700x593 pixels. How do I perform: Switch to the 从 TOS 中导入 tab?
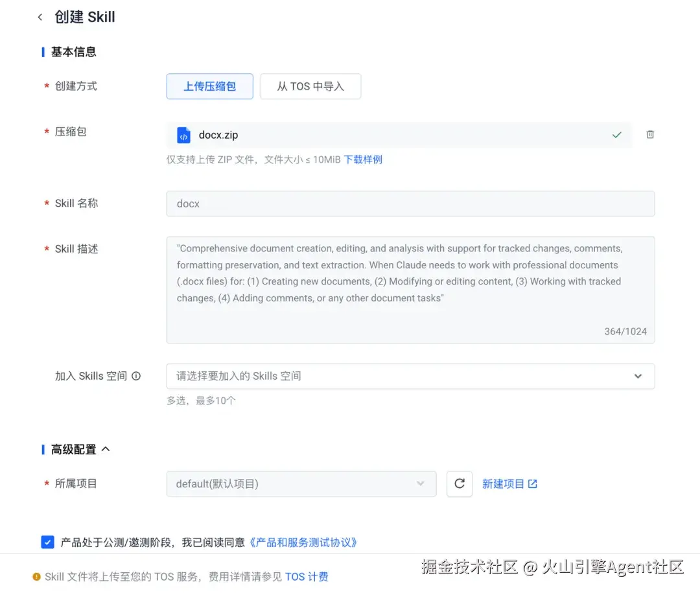click(310, 86)
